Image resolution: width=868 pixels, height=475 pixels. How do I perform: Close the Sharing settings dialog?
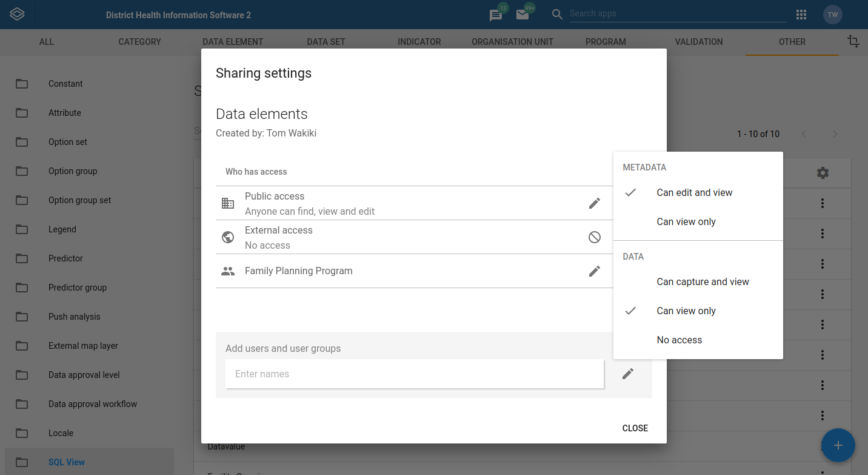point(635,428)
